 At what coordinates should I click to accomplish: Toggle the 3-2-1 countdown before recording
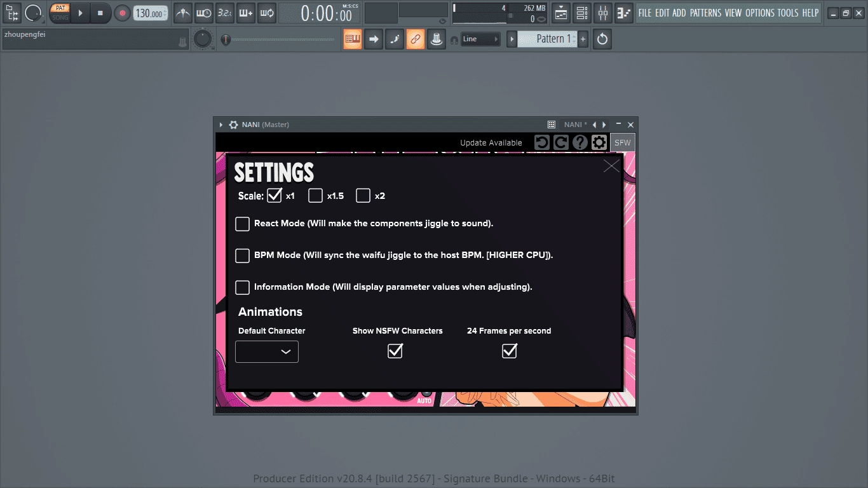coord(224,13)
